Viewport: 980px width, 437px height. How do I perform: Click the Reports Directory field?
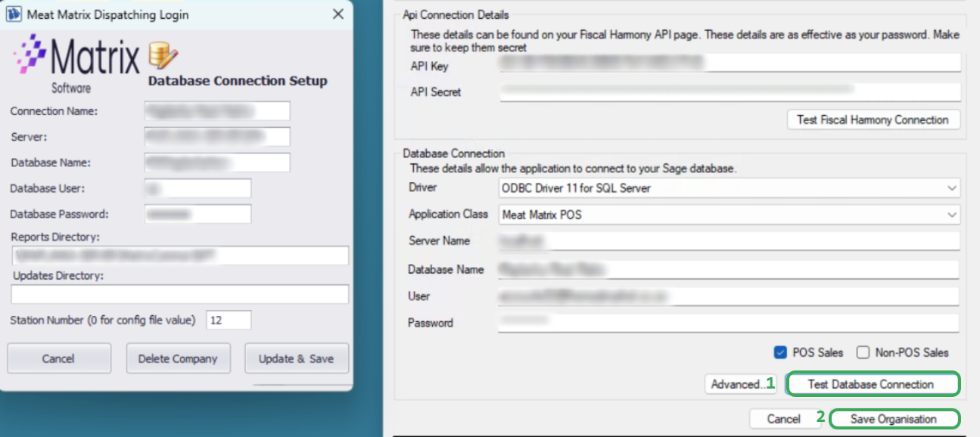point(180,256)
